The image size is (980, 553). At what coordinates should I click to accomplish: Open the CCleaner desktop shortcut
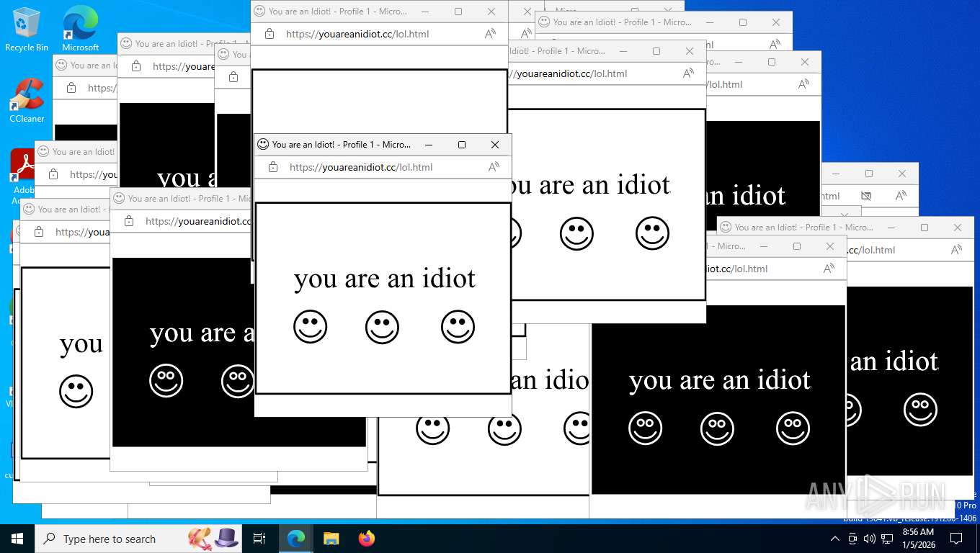pyautogui.click(x=27, y=101)
